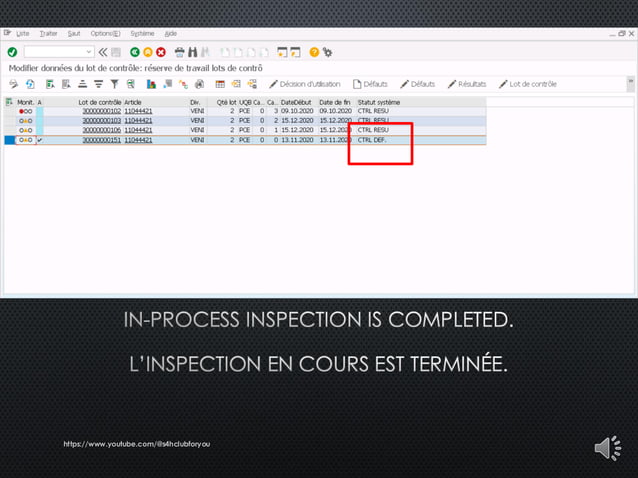
Task: Click the application toolbar scroll arrow at right
Action: click(631, 83)
